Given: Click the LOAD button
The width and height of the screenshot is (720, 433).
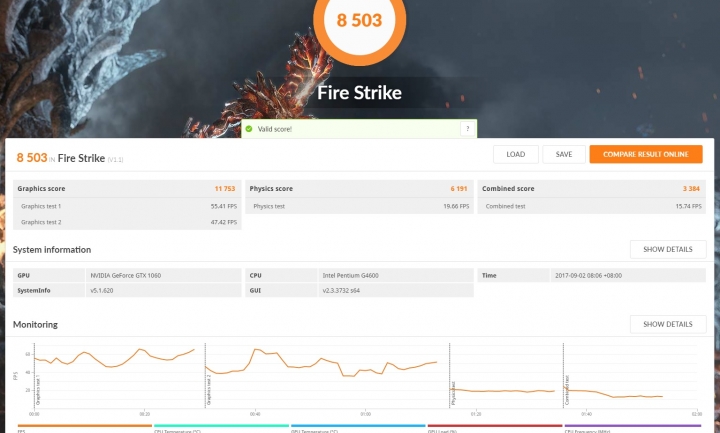Looking at the screenshot, I should click(516, 154).
